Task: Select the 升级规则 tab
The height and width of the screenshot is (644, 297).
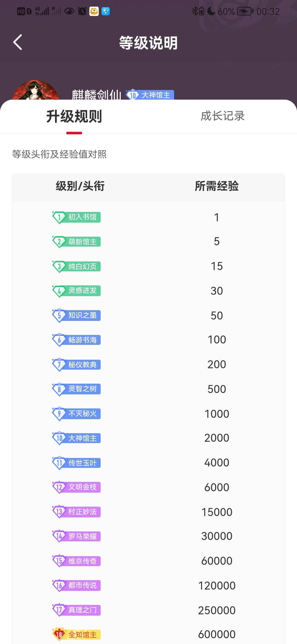Action: pos(74,116)
